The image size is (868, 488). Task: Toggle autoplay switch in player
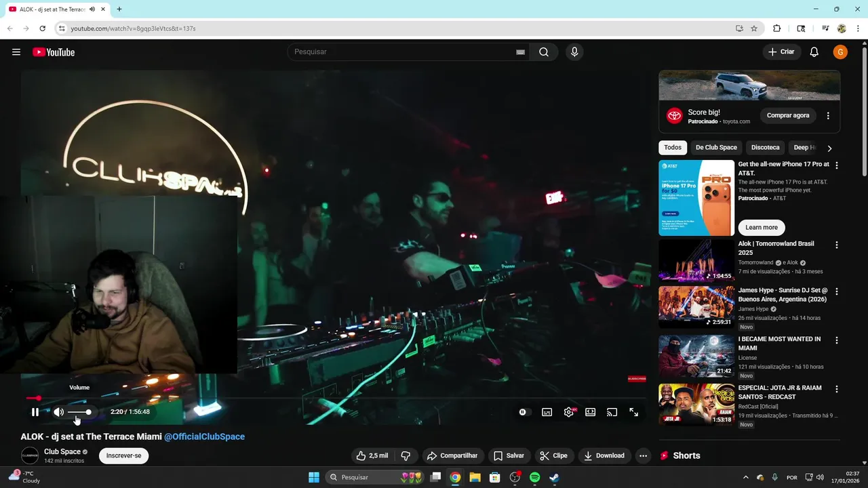pos(522,412)
